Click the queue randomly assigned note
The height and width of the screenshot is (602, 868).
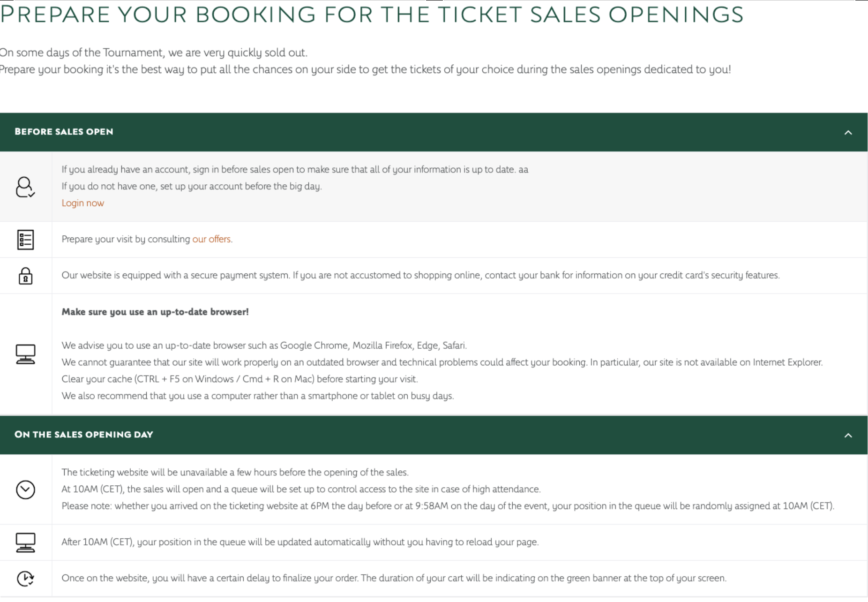point(448,506)
